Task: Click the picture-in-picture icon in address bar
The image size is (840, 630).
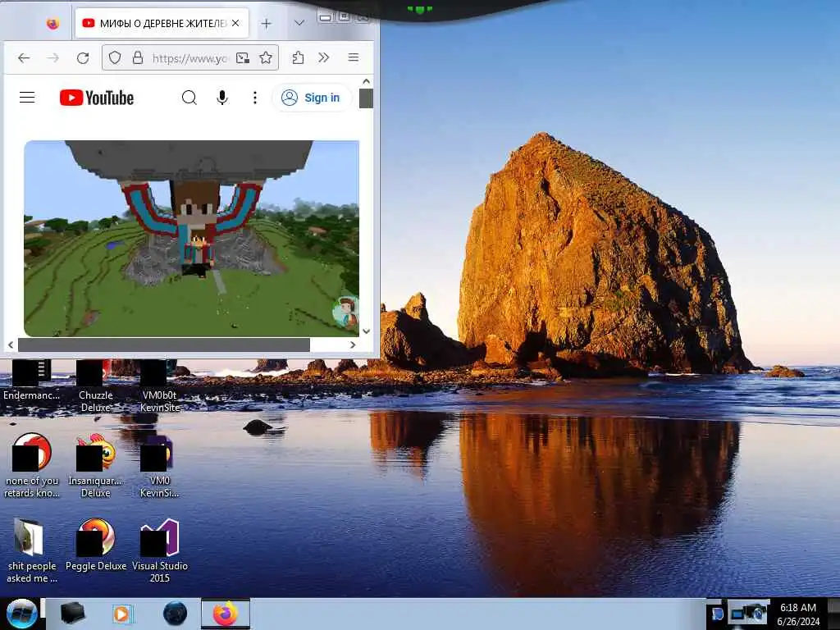Action: pos(243,58)
